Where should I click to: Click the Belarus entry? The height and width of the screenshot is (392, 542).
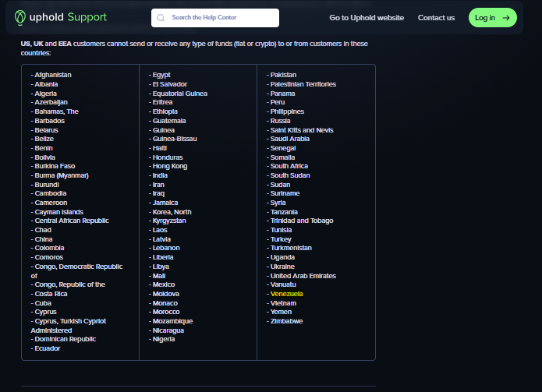click(46, 130)
